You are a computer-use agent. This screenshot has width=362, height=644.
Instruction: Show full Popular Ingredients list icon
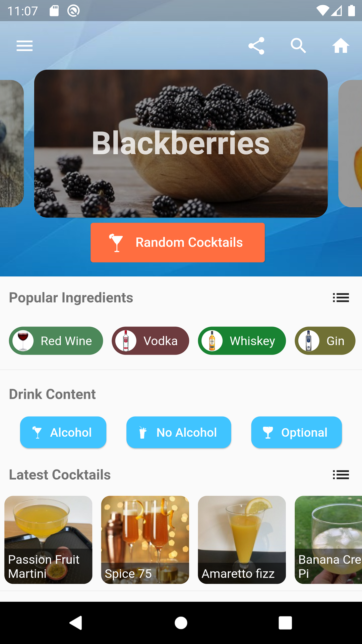pyautogui.click(x=341, y=298)
